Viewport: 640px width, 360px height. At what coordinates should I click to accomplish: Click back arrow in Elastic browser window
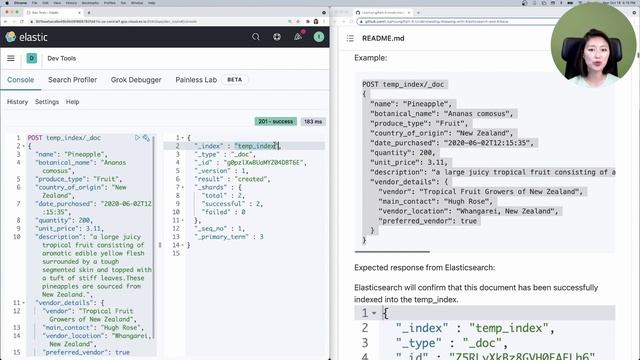[x=6, y=21]
